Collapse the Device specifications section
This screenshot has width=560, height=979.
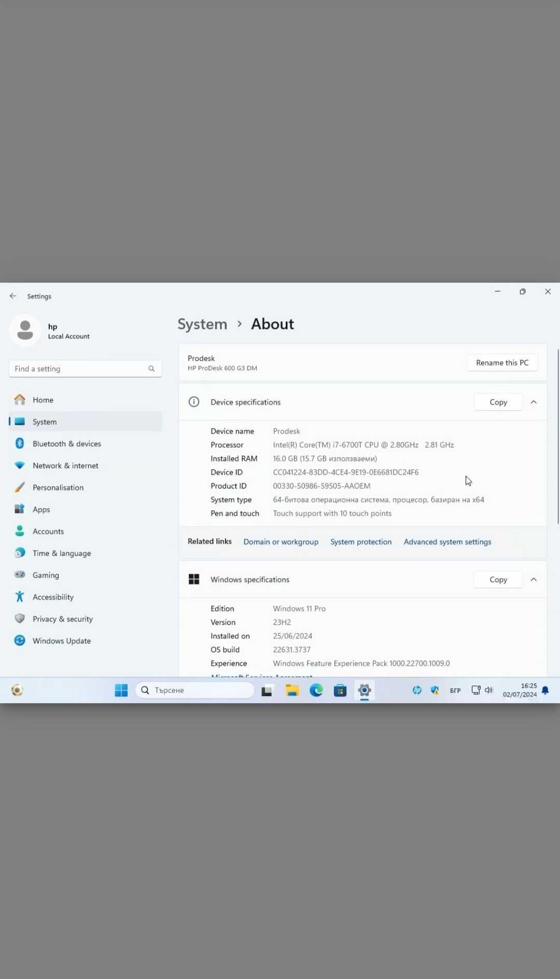click(534, 402)
